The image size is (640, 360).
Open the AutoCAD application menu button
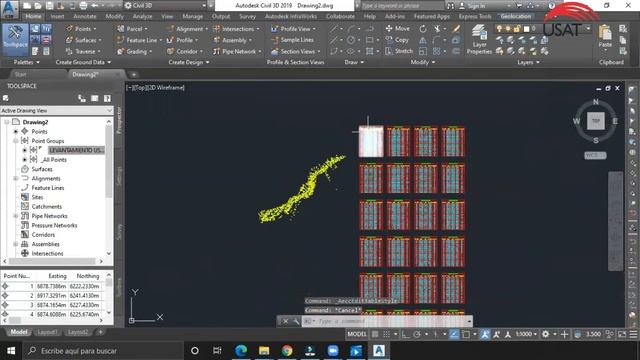pyautogui.click(x=10, y=8)
